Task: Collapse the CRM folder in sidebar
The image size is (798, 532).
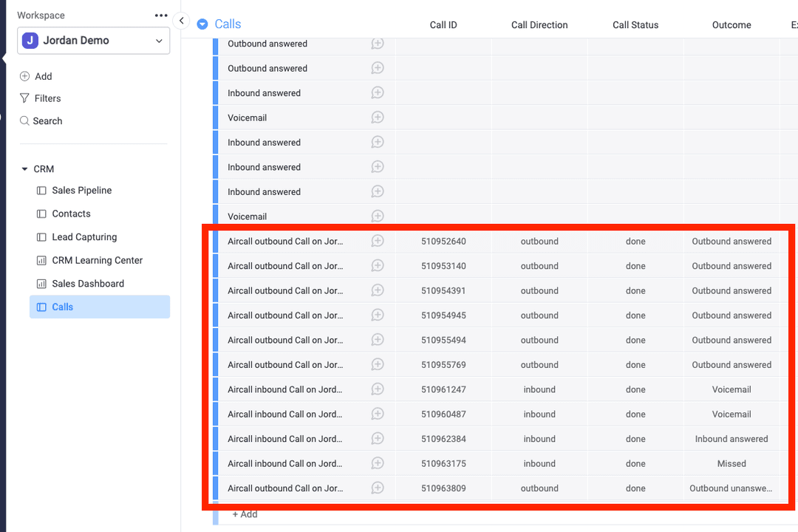Action: [x=24, y=169]
